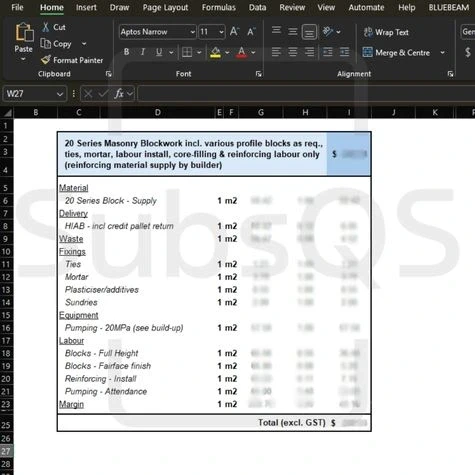Cut the selection with the scissors icon
The height and width of the screenshot is (475, 475).
pyautogui.click(x=45, y=27)
